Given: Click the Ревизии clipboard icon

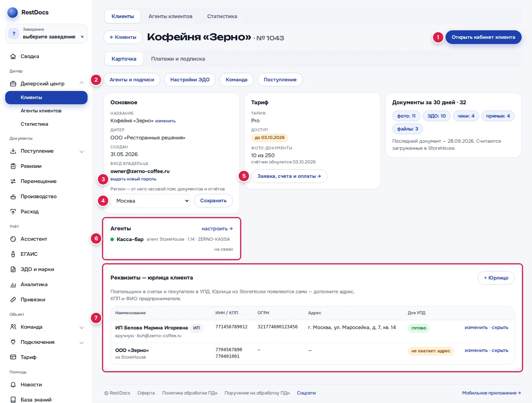Looking at the screenshot, I should point(13,166).
